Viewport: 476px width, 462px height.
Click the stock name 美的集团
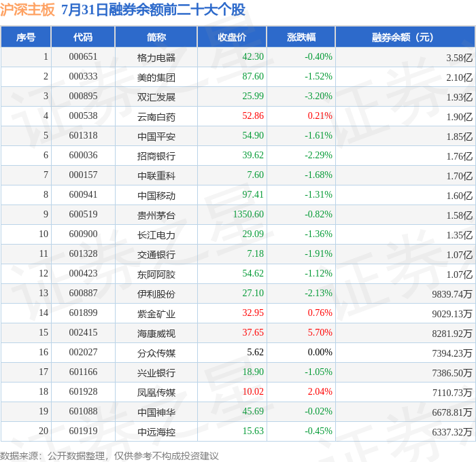coord(156,77)
